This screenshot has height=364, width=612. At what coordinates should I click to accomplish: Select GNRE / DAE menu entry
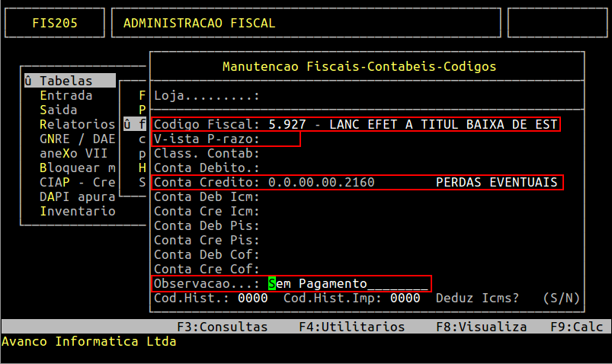76,139
